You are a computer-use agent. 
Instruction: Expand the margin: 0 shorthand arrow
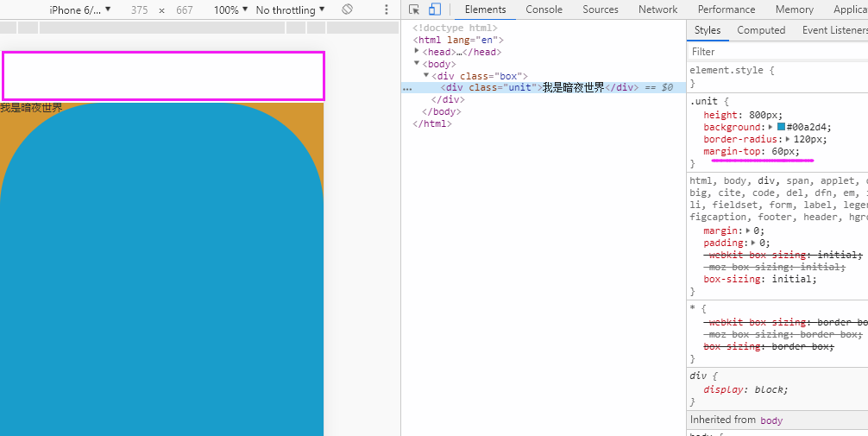(748, 231)
